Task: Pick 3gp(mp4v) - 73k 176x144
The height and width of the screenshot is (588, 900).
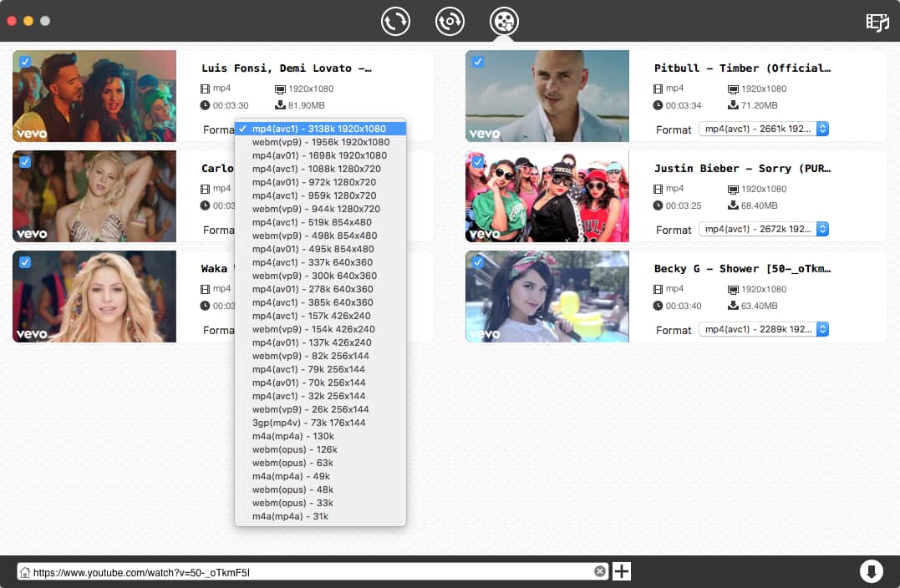Action: [x=320, y=423]
